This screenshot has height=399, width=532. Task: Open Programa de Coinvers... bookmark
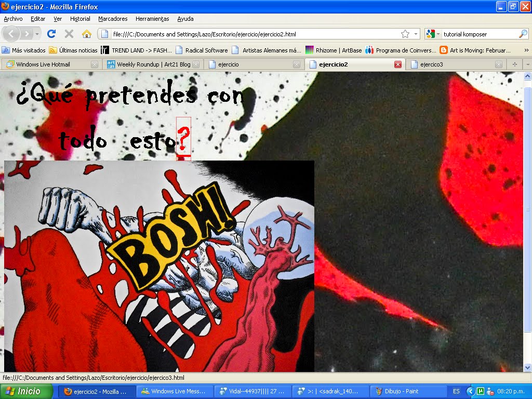tap(401, 50)
